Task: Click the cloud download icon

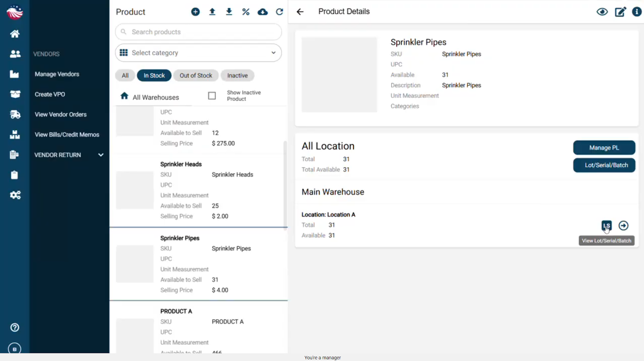Action: coord(262,12)
